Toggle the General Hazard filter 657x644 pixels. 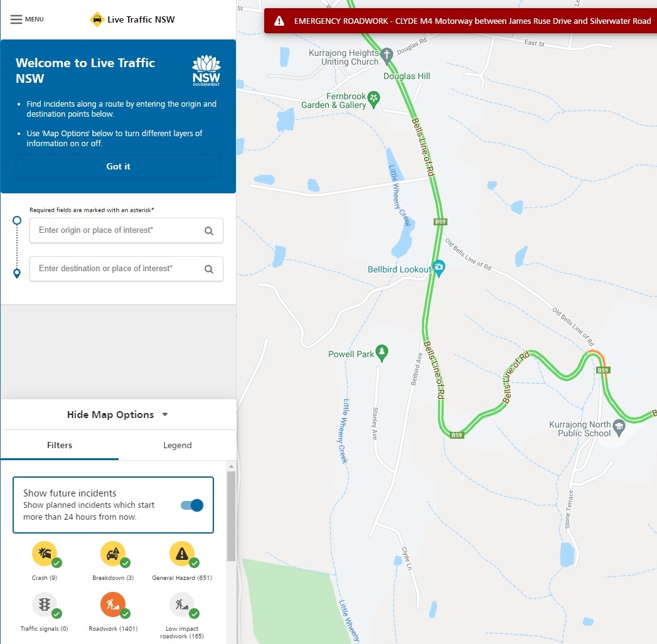point(183,554)
